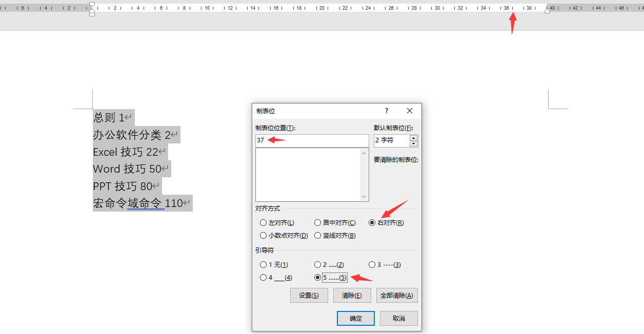Close the 制表位 dialog with X
644x334 pixels.
point(410,111)
